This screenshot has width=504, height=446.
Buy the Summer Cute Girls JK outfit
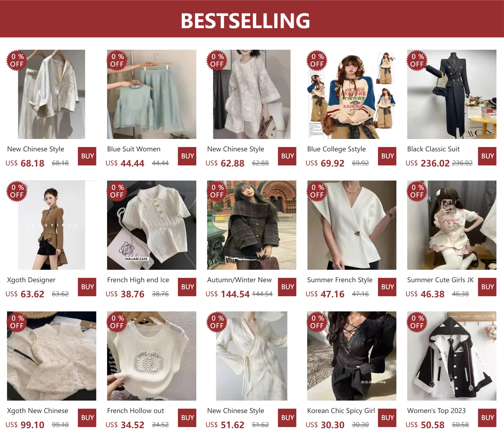pyautogui.click(x=487, y=287)
